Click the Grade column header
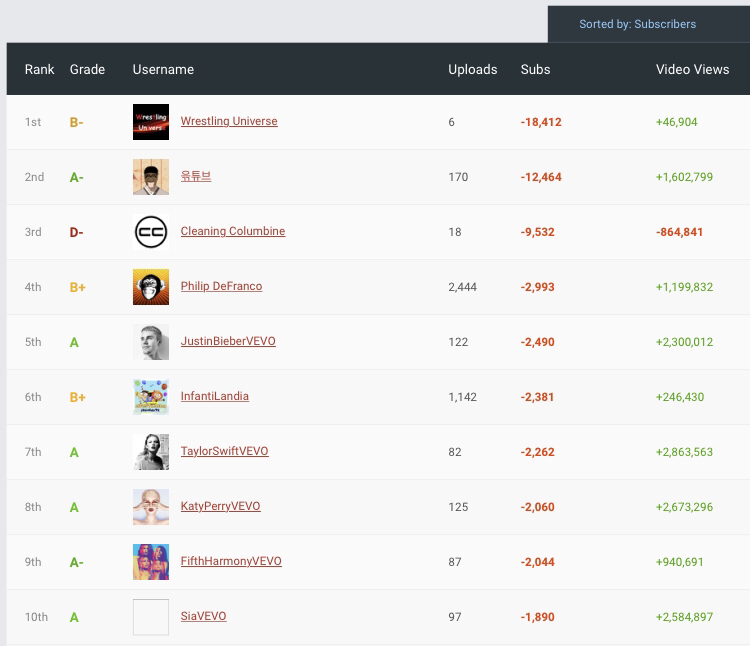This screenshot has width=750, height=646. pos(87,69)
